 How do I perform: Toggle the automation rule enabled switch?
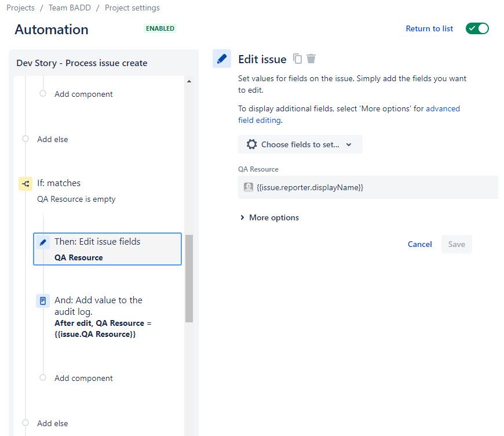(477, 28)
